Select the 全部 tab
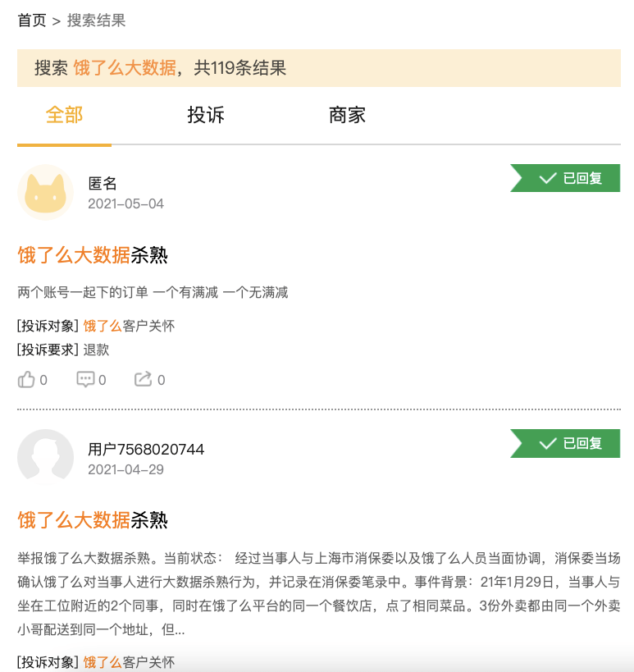This screenshot has width=634, height=672. tap(64, 116)
